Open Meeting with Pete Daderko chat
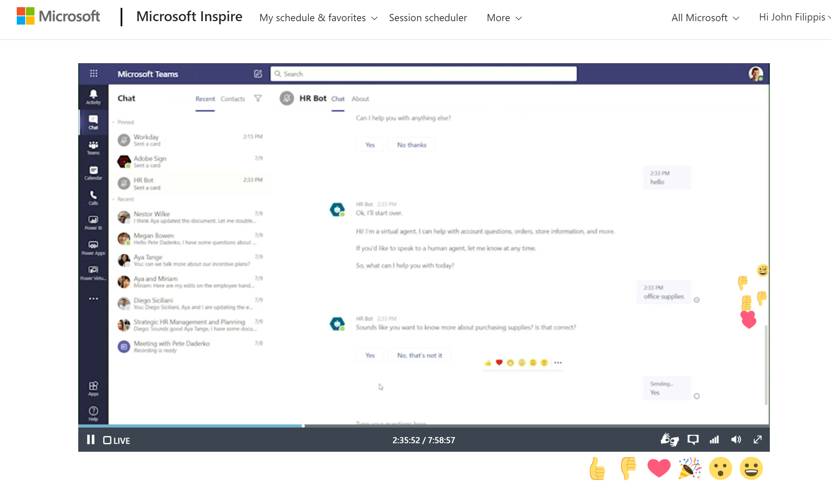 click(x=190, y=346)
